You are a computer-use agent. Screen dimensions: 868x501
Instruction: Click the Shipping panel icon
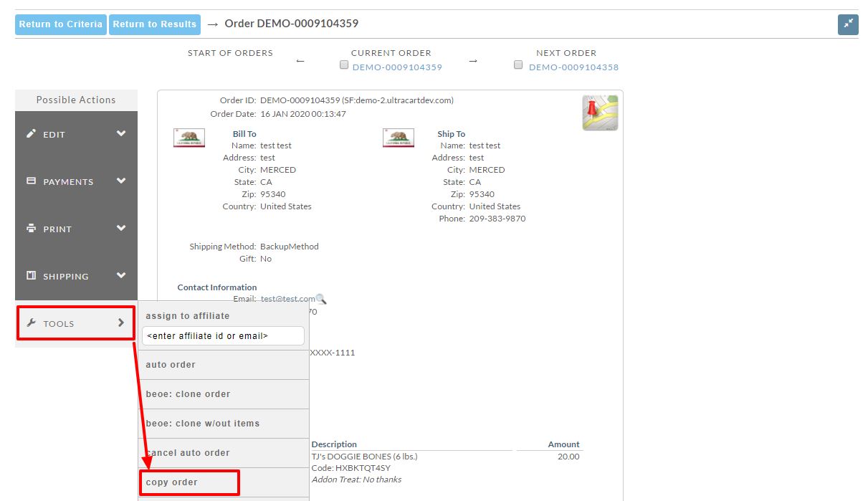tap(31, 276)
